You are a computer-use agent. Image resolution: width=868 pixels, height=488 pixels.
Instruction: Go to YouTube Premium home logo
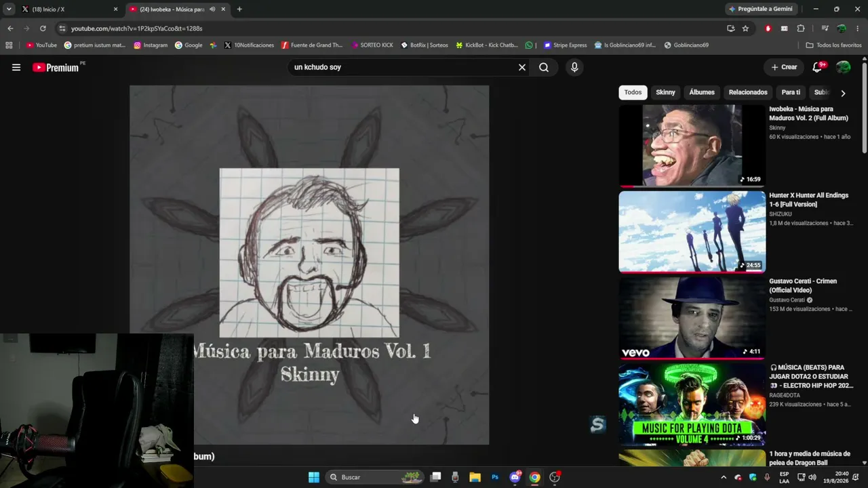(x=56, y=67)
